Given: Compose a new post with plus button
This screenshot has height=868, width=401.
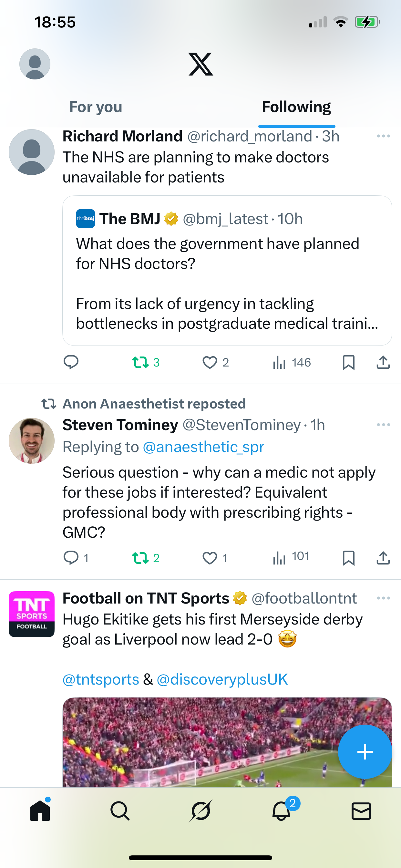Looking at the screenshot, I should click(x=365, y=752).
